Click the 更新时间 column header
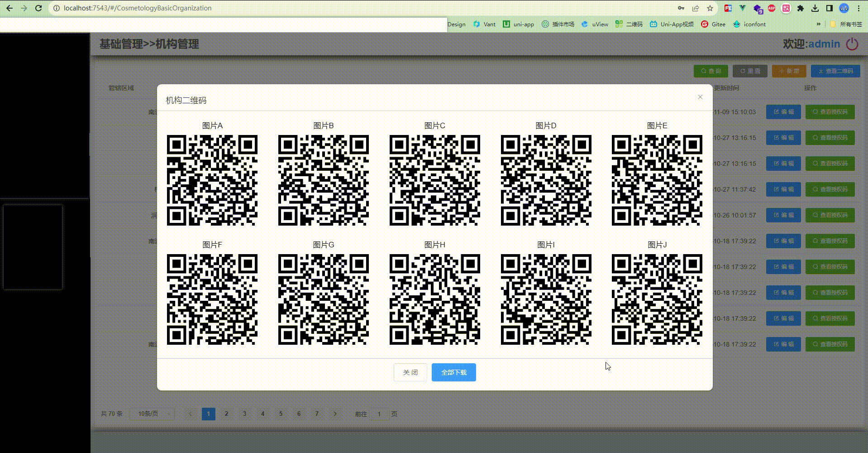Screen dimensions: 868x453 (x=726, y=88)
